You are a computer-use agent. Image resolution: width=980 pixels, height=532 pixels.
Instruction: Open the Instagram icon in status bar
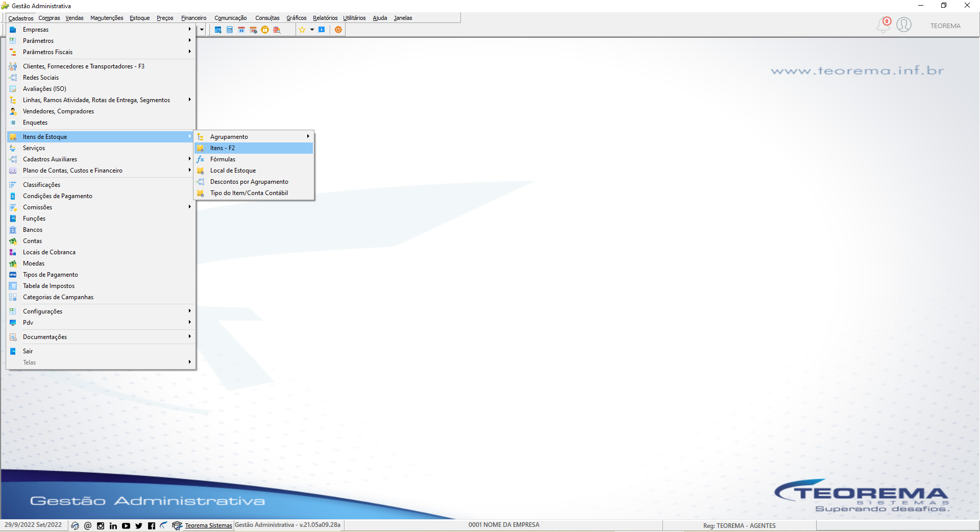coord(101,526)
